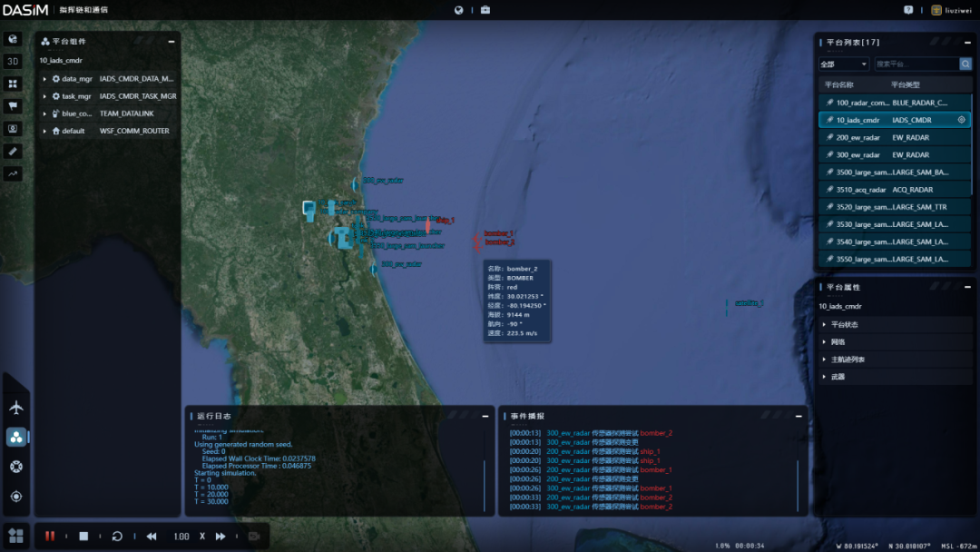Click the rewind speed button
Image resolution: width=980 pixels, height=552 pixels.
[152, 536]
